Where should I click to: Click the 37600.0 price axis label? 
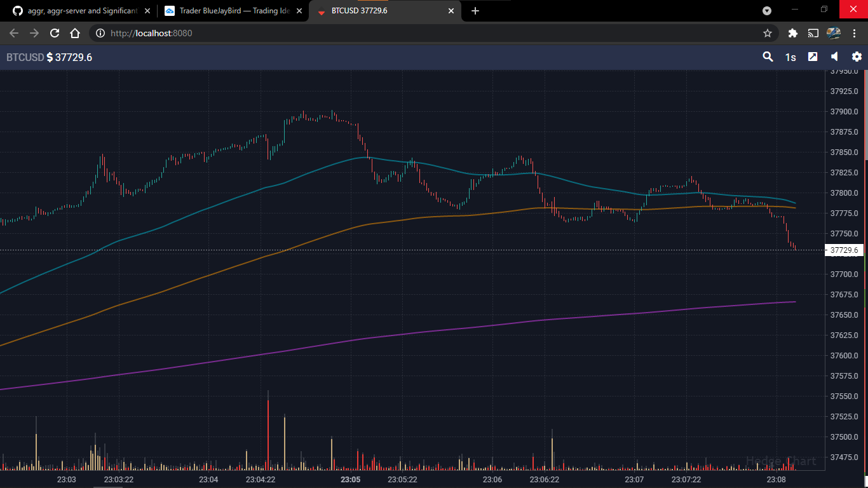point(844,356)
